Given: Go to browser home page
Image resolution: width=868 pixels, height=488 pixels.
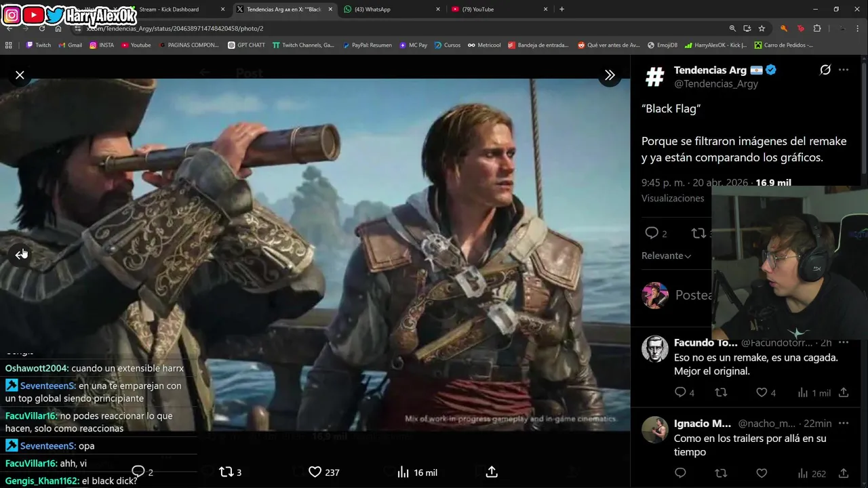Looking at the screenshot, I should click(58, 28).
